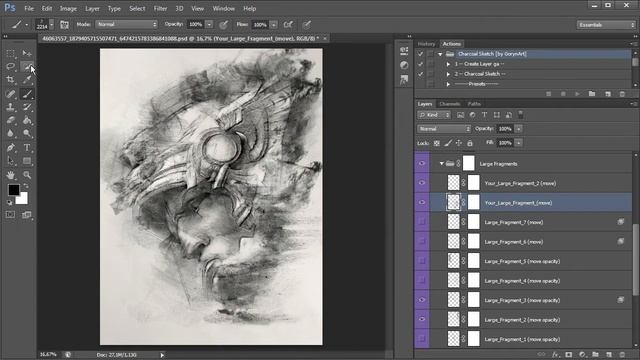The width and height of the screenshot is (640, 360).
Task: Select the Rectangle shape tool
Action: [x=27, y=161]
